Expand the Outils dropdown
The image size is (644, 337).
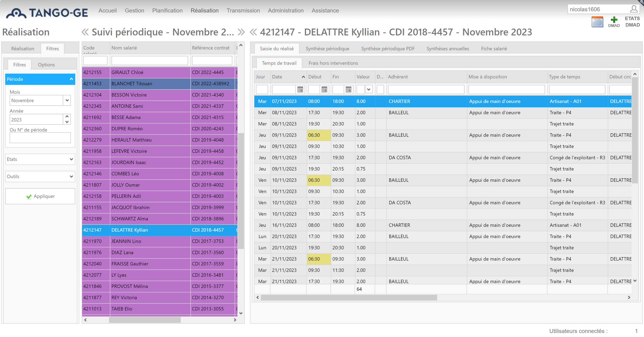tap(40, 176)
